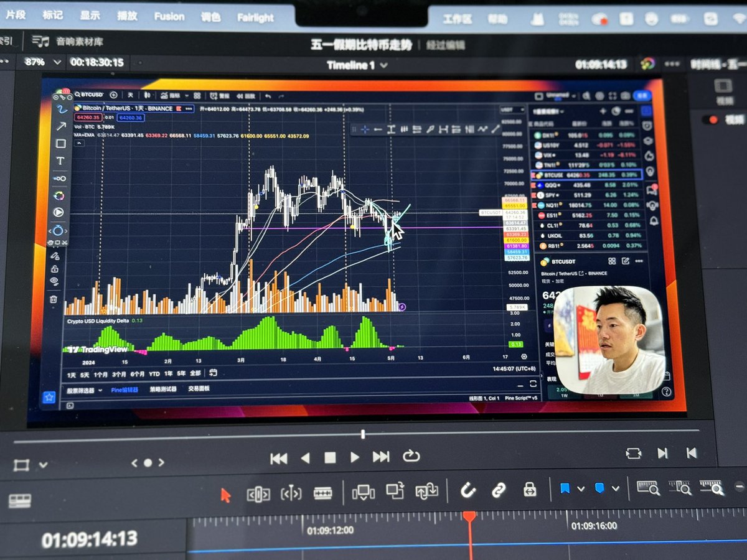Click the Custom Zoom icon
The height and width of the screenshot is (560, 747).
click(x=711, y=486)
